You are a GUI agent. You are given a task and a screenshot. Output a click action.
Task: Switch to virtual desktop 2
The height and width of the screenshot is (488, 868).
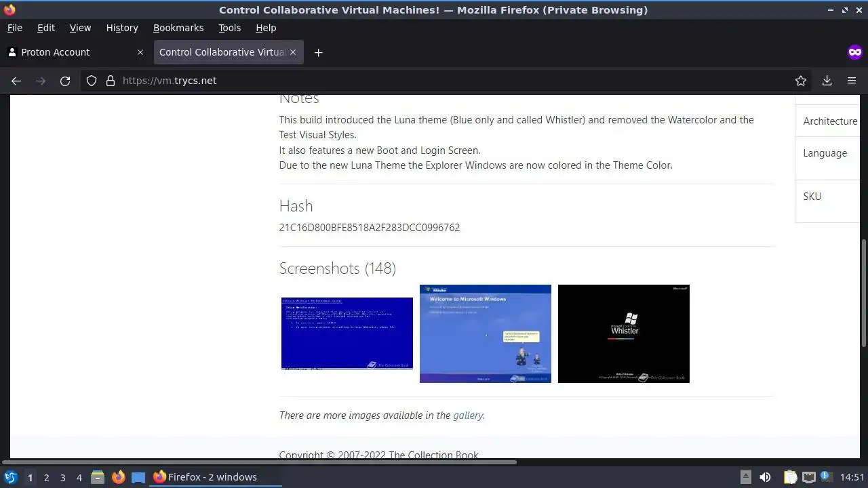click(46, 478)
